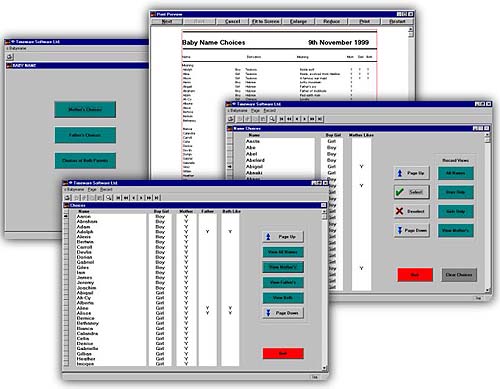
Task: Click Next in the Print Preview toolbar
Action: (x=167, y=21)
